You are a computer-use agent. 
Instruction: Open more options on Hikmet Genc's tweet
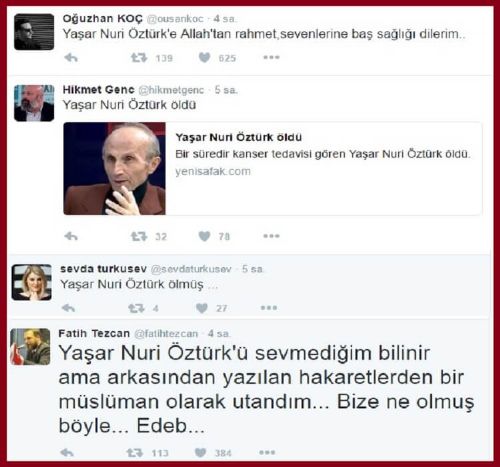[x=271, y=236]
